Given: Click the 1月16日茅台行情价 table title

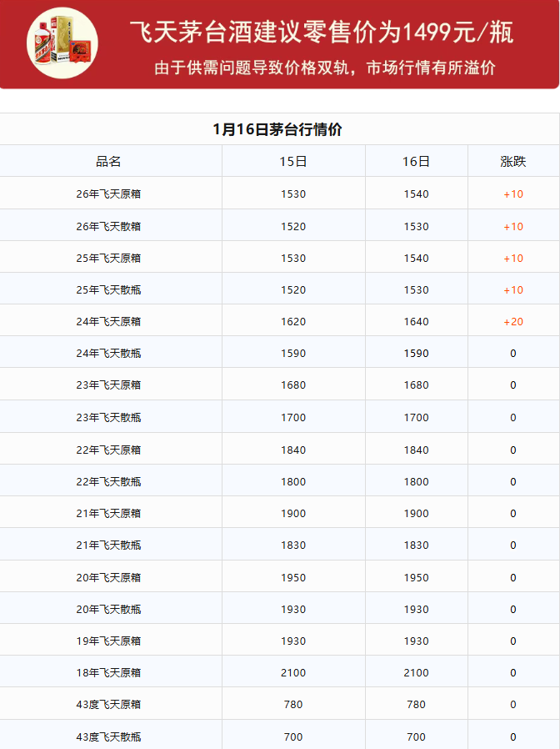Looking at the screenshot, I should (277, 129).
